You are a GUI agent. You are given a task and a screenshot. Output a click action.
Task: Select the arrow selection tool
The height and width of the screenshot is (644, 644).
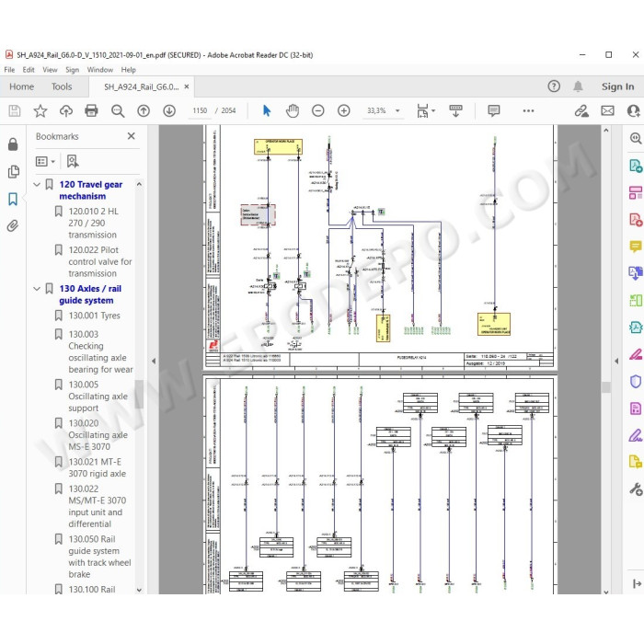tap(267, 110)
